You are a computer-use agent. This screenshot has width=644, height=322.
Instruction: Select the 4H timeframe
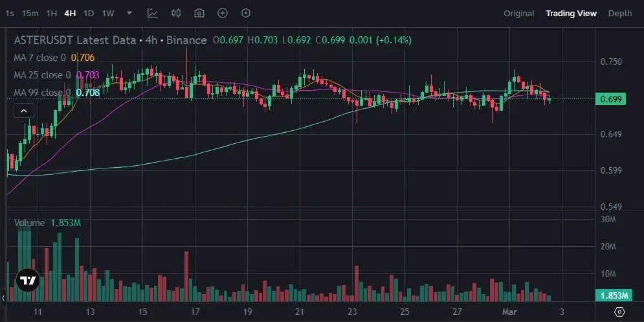pos(71,13)
